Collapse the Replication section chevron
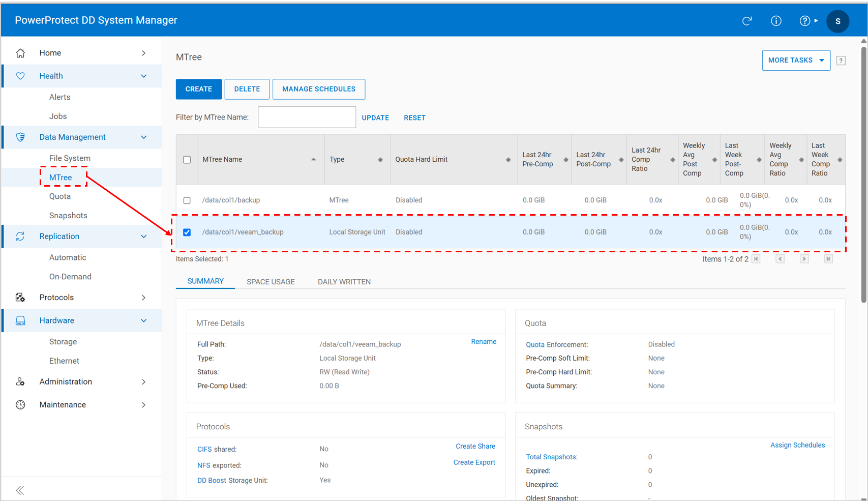Image resolution: width=868 pixels, height=501 pixels. 144,236
